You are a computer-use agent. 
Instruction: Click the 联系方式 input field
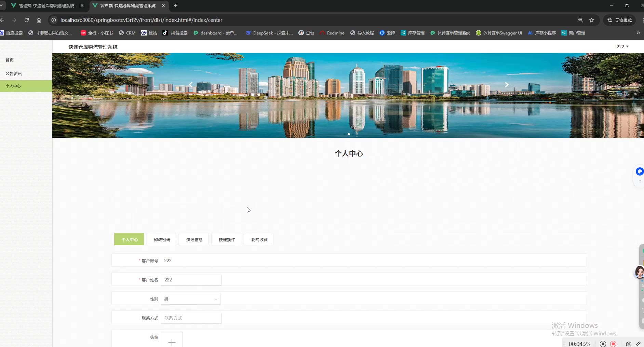click(191, 318)
